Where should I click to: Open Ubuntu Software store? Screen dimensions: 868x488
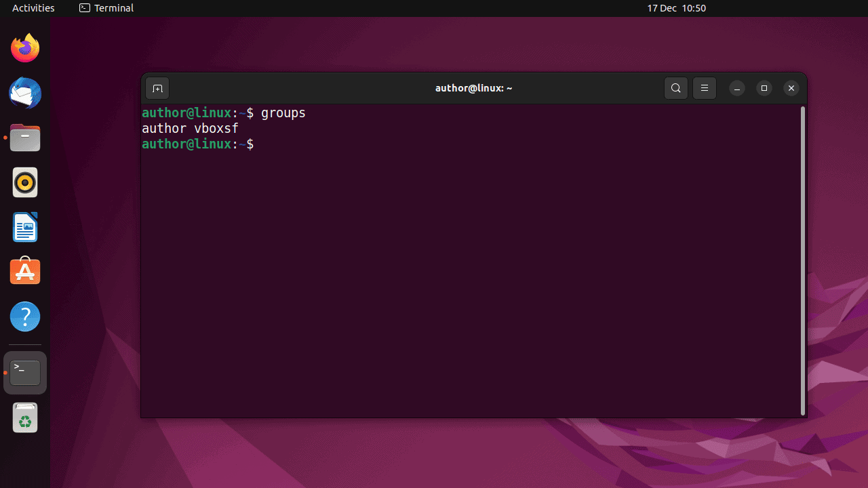click(x=25, y=272)
